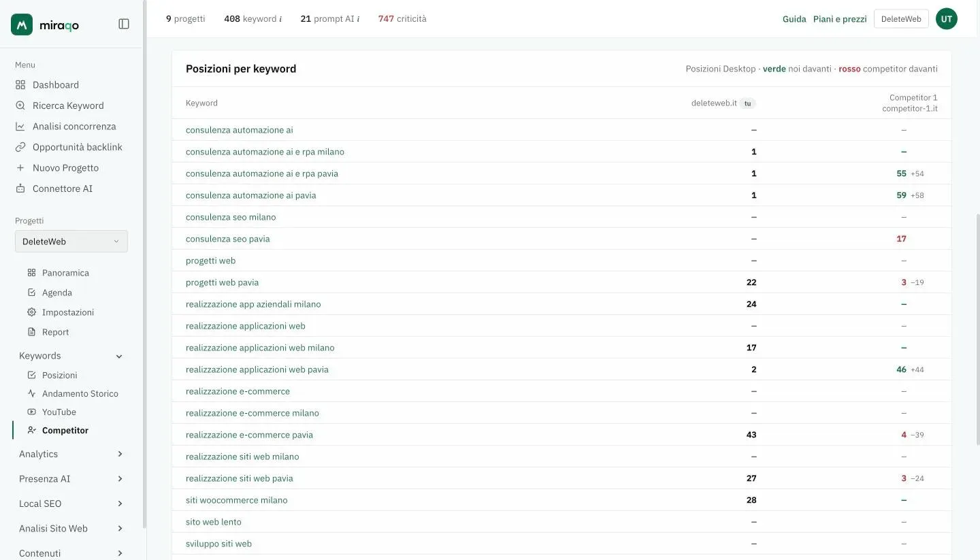Expand the Analytics section
This screenshot has height=560, width=980.
pyautogui.click(x=71, y=454)
